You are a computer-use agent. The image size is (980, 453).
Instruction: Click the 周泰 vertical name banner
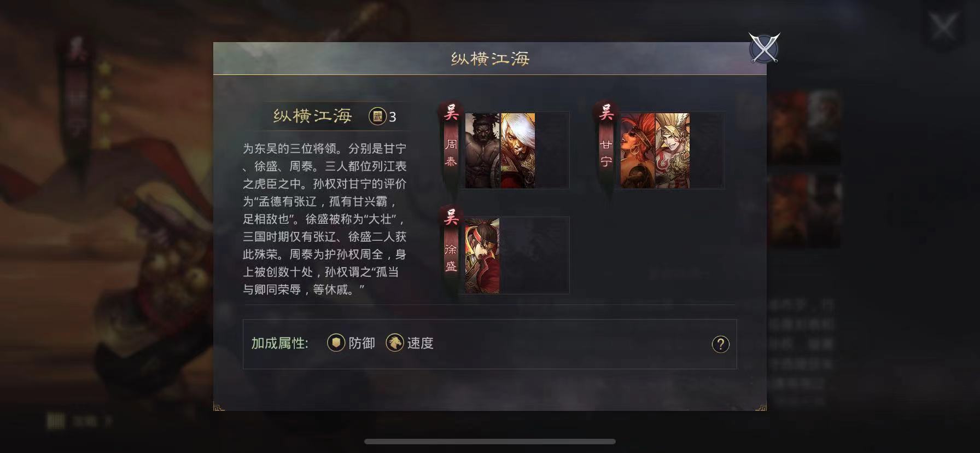click(451, 153)
